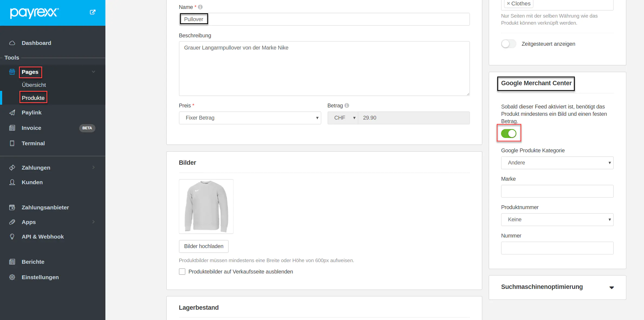This screenshot has width=644, height=320.
Task: Click the info icon next to Betrag
Action: click(347, 105)
